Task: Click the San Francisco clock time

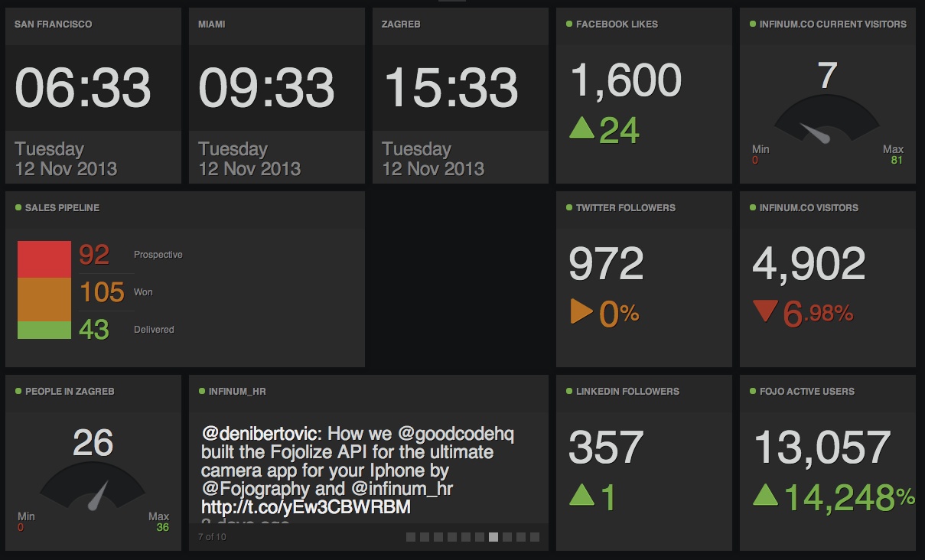Action: 83,87
